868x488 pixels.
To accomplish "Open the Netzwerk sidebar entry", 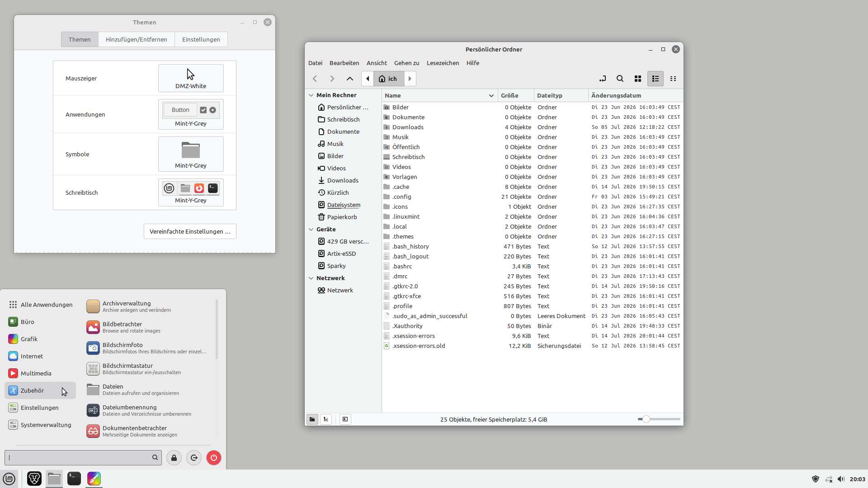I will pyautogui.click(x=340, y=290).
